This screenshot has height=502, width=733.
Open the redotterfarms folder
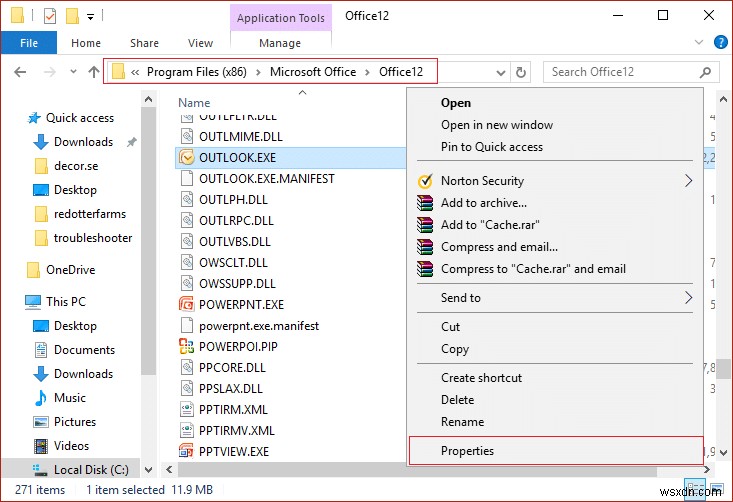90,214
